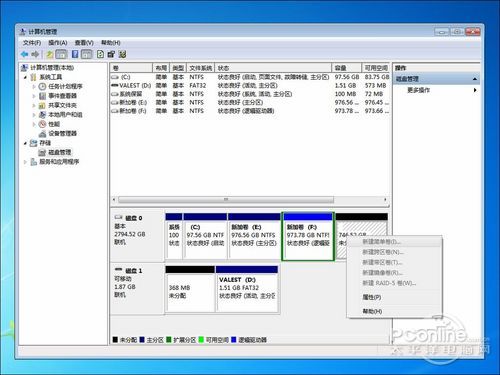Sort by the 状态 column header
Viewport: 500px width, 375px height.
tap(273, 68)
